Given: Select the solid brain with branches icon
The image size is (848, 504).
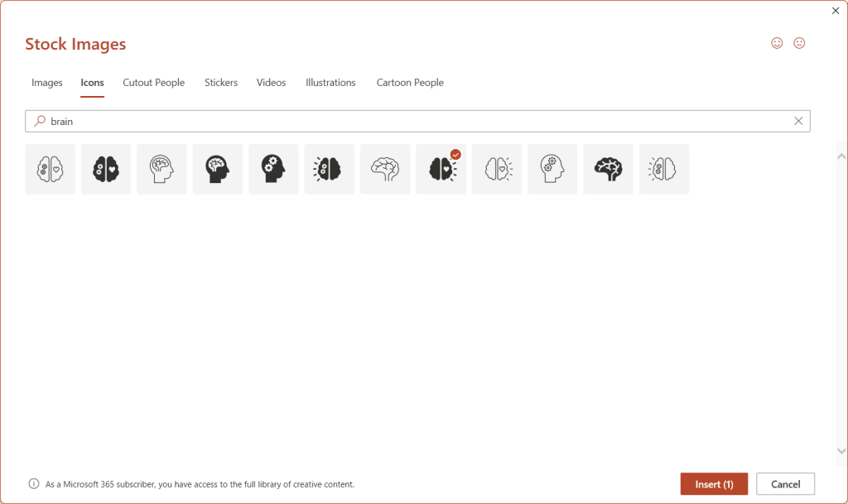Looking at the screenshot, I should click(x=608, y=169).
